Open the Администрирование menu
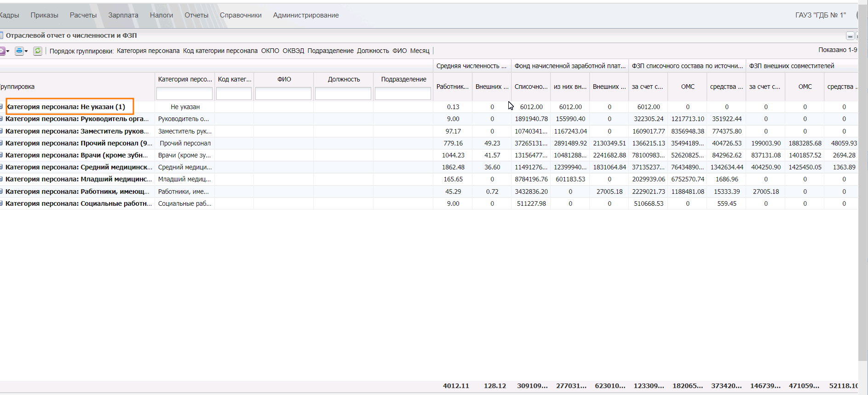The width and height of the screenshot is (868, 395). (x=306, y=15)
